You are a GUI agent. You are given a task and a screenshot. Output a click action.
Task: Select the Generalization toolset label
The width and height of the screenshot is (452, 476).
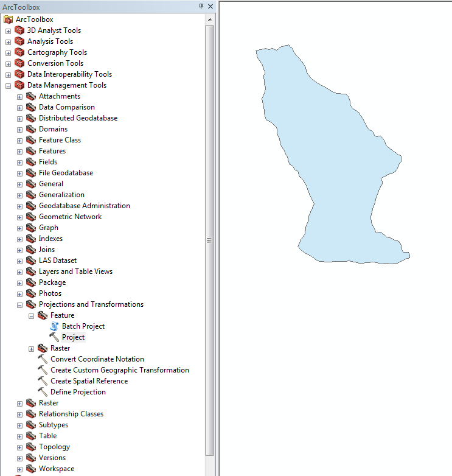click(61, 195)
